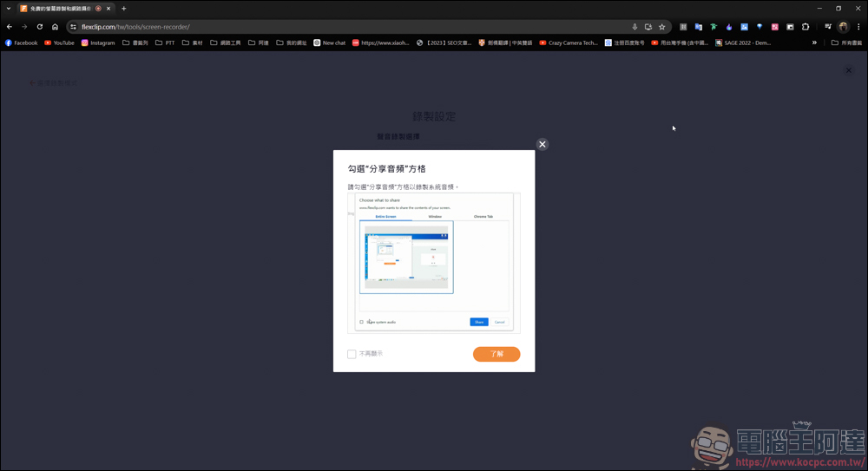The width and height of the screenshot is (868, 471).
Task: Click the green bird extension icon
Action: (713, 27)
